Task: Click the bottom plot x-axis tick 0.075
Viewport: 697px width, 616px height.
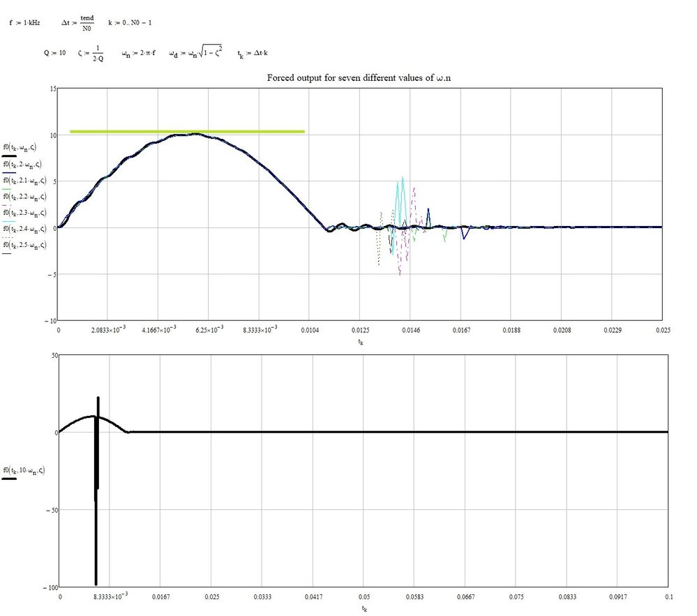Action: click(x=516, y=597)
